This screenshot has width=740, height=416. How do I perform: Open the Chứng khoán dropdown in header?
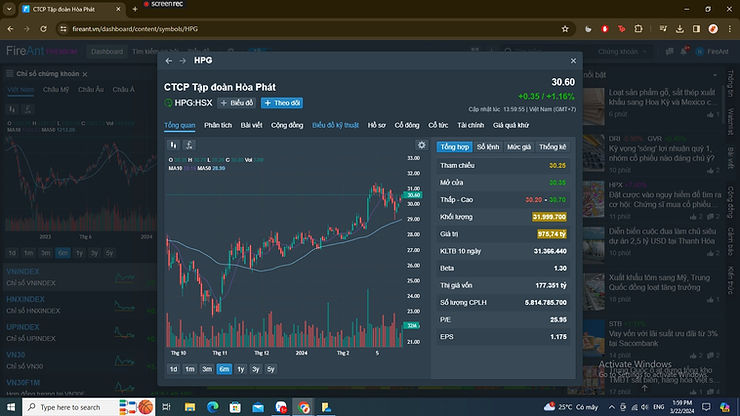pyautogui.click(x=623, y=51)
